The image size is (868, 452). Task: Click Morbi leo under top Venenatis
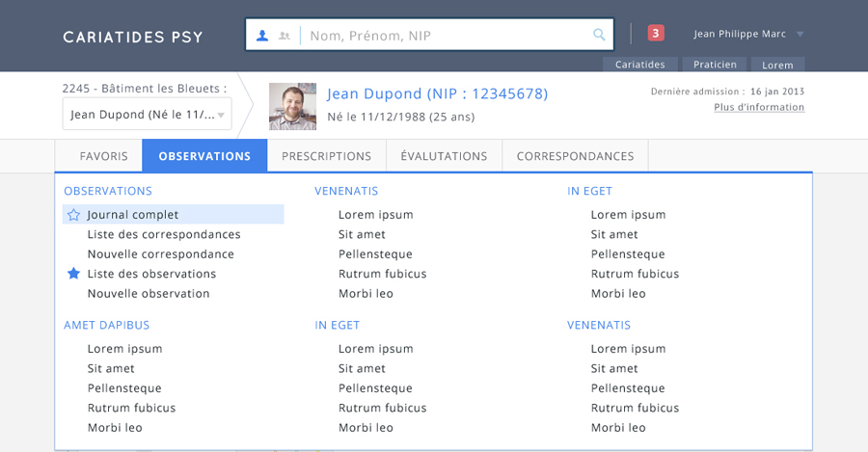(366, 293)
